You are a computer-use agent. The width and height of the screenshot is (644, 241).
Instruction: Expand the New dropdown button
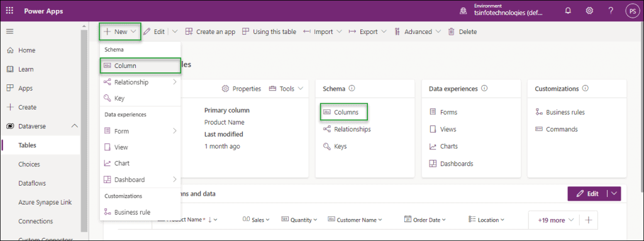[120, 31]
